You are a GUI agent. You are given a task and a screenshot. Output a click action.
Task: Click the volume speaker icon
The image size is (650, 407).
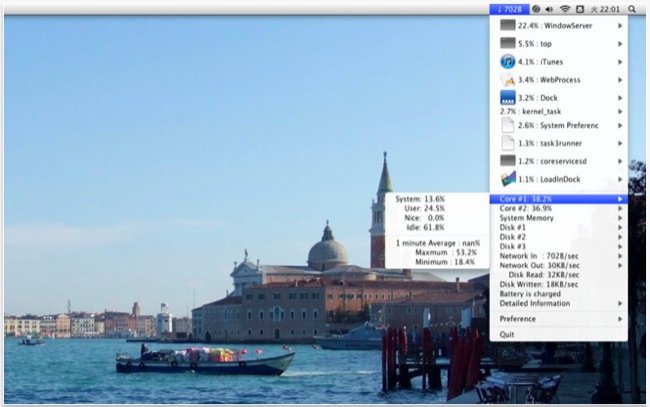(x=548, y=8)
